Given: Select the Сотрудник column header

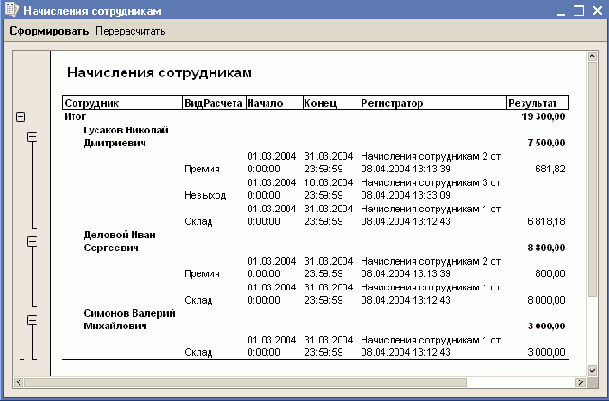Looking at the screenshot, I should click(x=121, y=103).
